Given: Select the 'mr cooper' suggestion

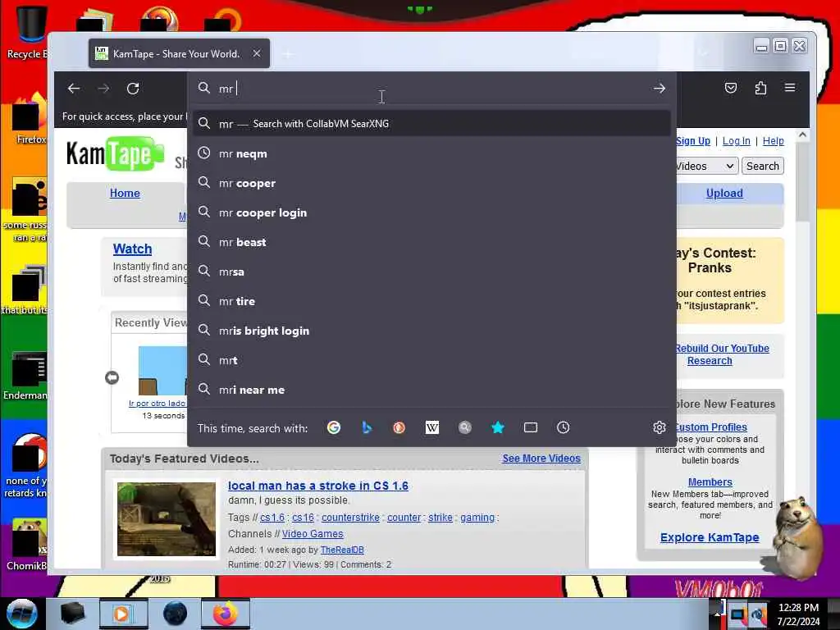Looking at the screenshot, I should (x=431, y=183).
